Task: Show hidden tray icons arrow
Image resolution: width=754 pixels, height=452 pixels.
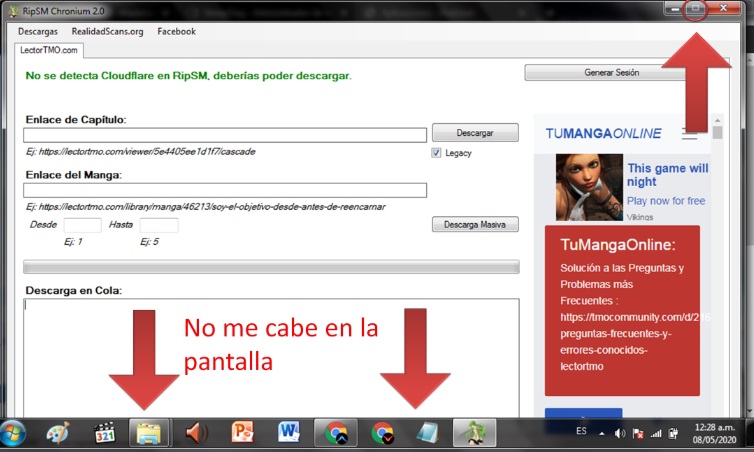Action: coord(602,434)
